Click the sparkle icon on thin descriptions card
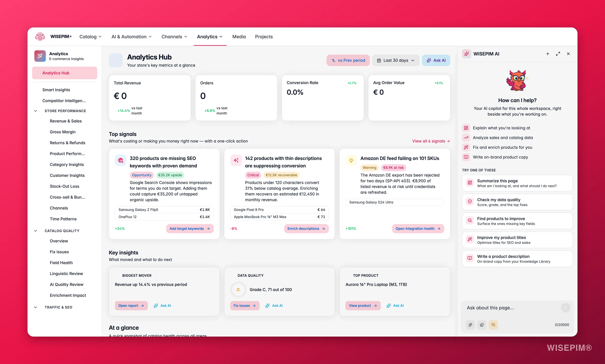Image resolution: width=605 pixels, height=364 pixels. coord(236,160)
